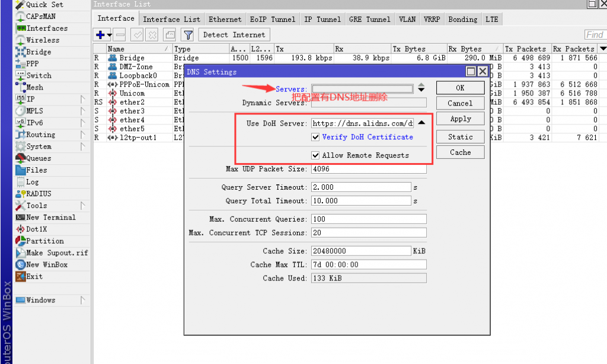Switch to Interface List tab
Screen dimensions: 607x364
click(171, 20)
